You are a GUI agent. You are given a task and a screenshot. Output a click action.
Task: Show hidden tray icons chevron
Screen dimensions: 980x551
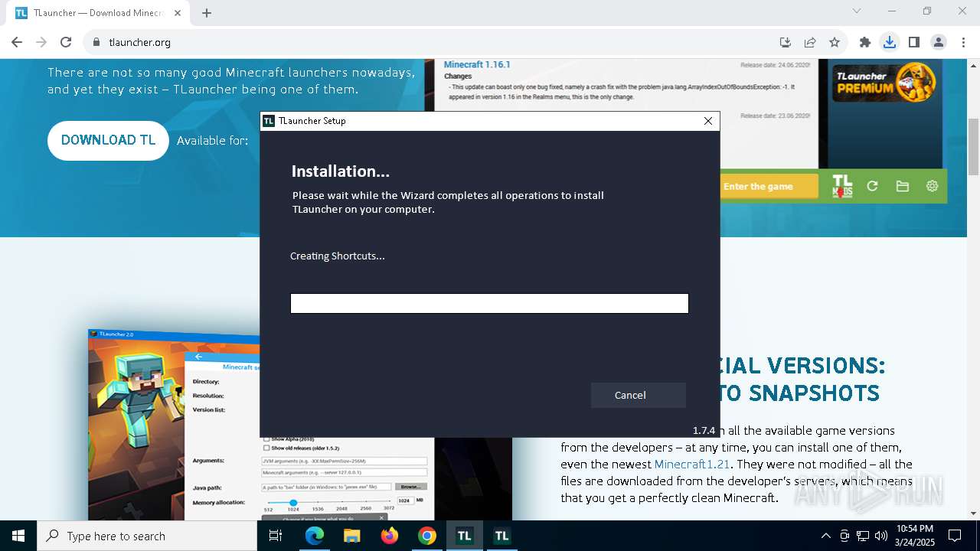pos(825,536)
